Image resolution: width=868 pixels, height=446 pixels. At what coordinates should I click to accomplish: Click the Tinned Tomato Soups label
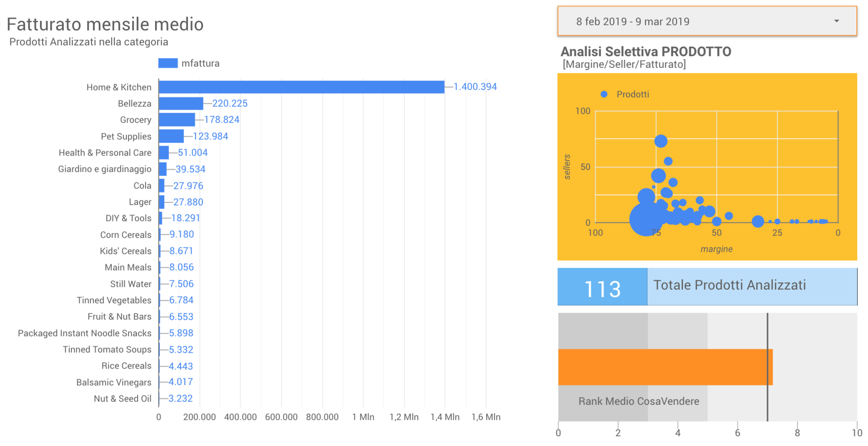[x=107, y=349]
